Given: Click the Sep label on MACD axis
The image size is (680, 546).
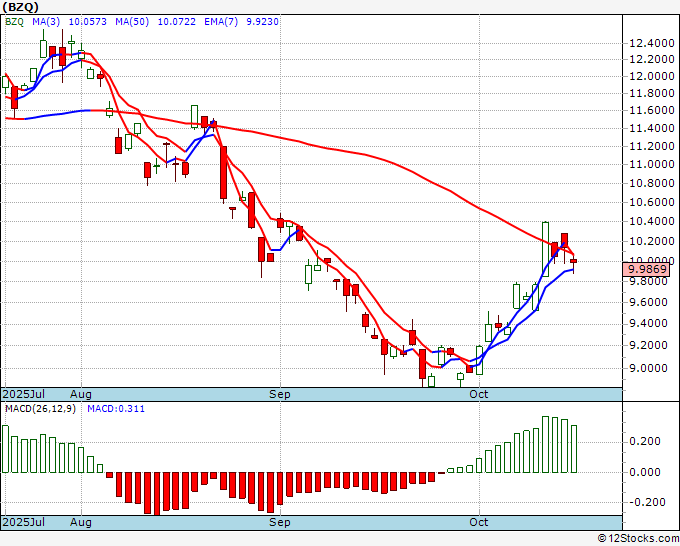Looking at the screenshot, I should click(280, 522).
